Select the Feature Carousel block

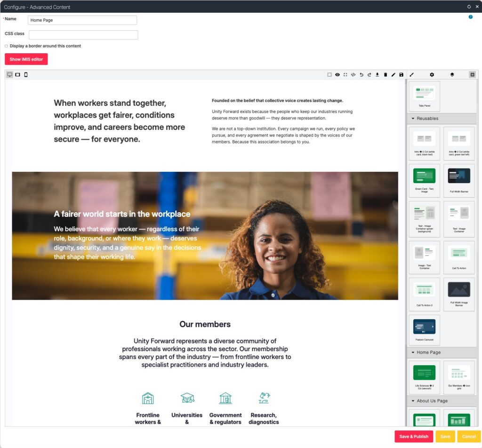(424, 330)
